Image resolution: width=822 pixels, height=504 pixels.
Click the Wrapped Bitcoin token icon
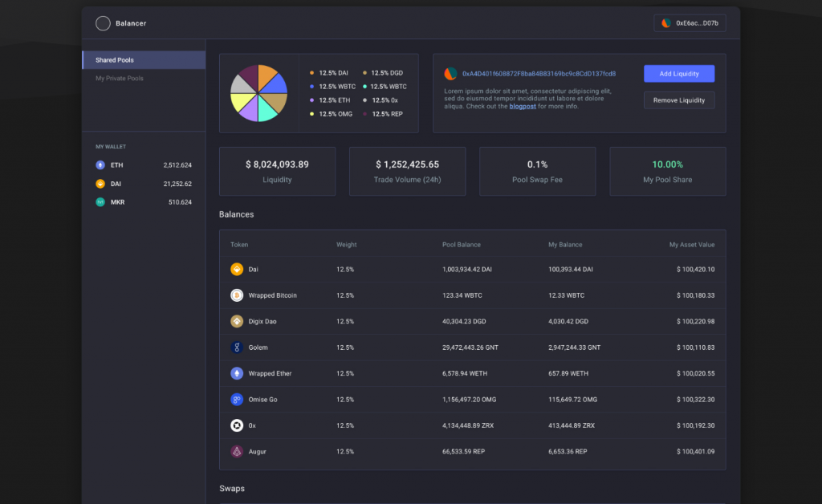point(237,295)
